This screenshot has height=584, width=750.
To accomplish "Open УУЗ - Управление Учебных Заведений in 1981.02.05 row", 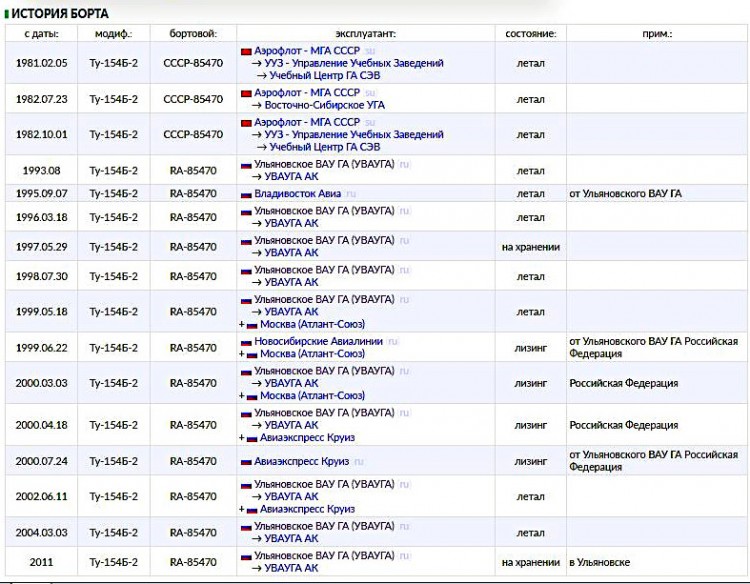I will pyautogui.click(x=354, y=63).
